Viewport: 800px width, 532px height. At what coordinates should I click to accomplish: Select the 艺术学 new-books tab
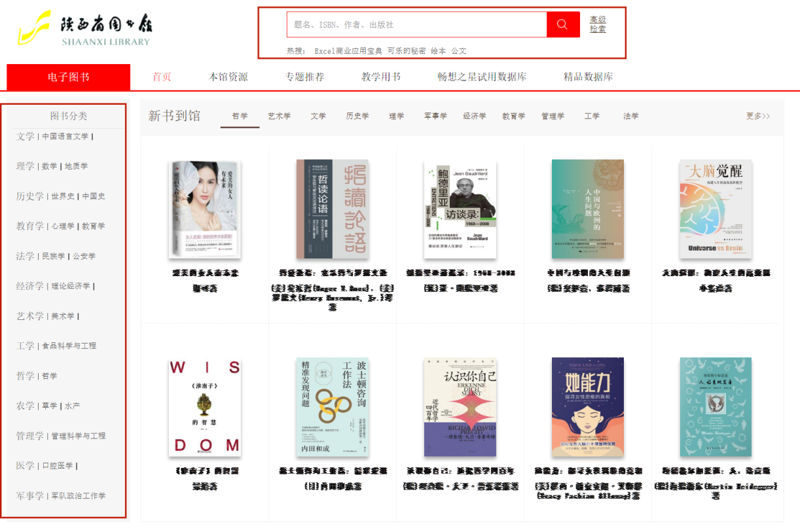279,116
